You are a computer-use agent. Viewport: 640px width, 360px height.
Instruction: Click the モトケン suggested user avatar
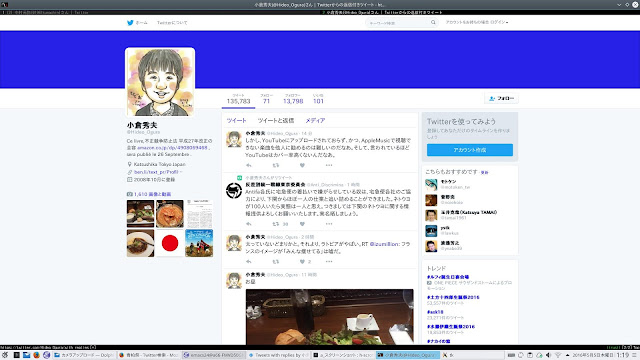click(431, 184)
